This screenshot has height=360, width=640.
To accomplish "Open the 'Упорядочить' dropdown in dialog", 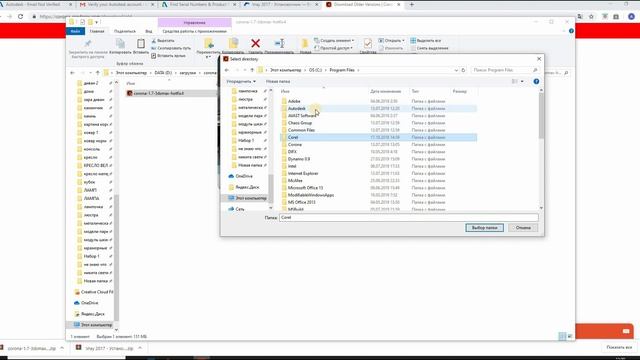I will (x=241, y=82).
